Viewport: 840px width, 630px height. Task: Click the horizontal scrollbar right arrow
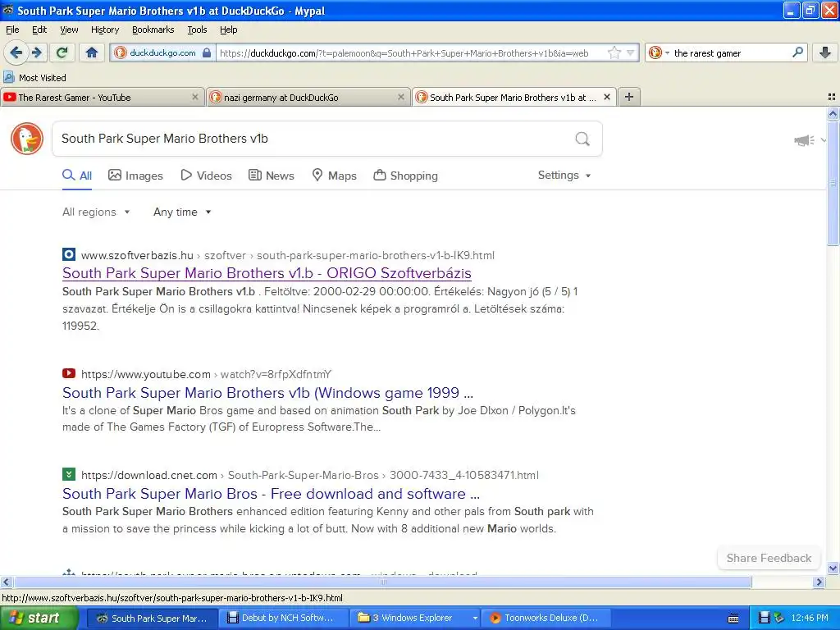(819, 582)
